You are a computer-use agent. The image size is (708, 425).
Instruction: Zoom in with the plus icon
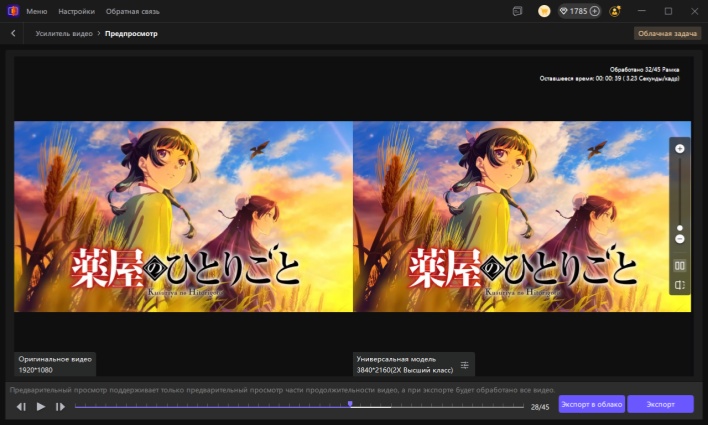click(x=680, y=149)
